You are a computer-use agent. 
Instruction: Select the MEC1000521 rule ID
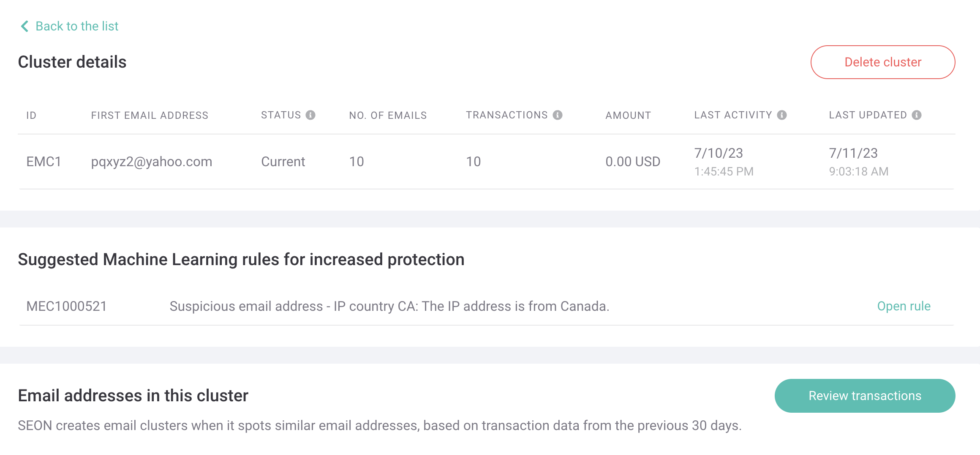pyautogui.click(x=67, y=306)
